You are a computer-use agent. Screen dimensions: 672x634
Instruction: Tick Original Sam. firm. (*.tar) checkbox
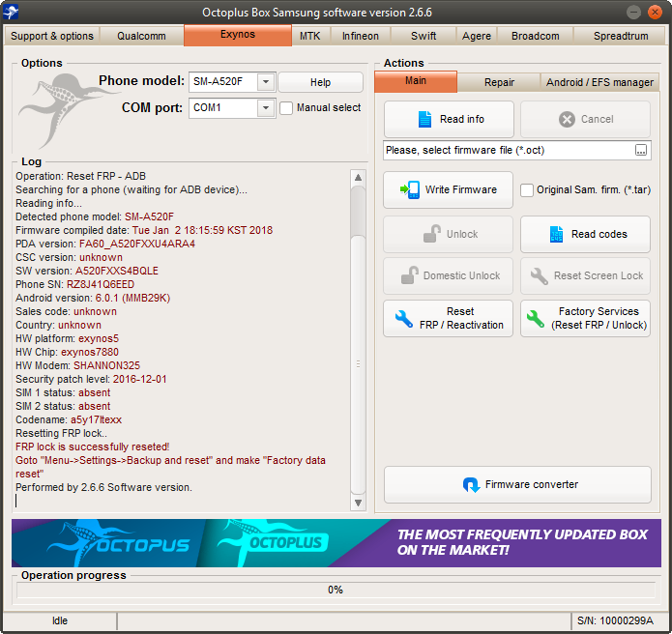click(x=527, y=189)
